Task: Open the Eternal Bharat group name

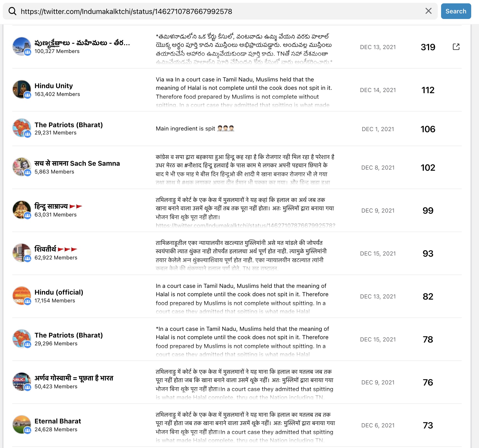Action: pyautogui.click(x=58, y=421)
